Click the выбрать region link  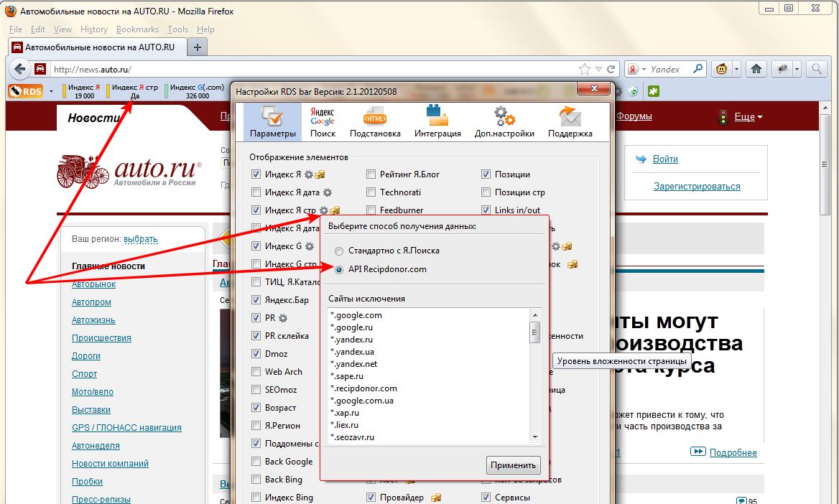click(140, 239)
